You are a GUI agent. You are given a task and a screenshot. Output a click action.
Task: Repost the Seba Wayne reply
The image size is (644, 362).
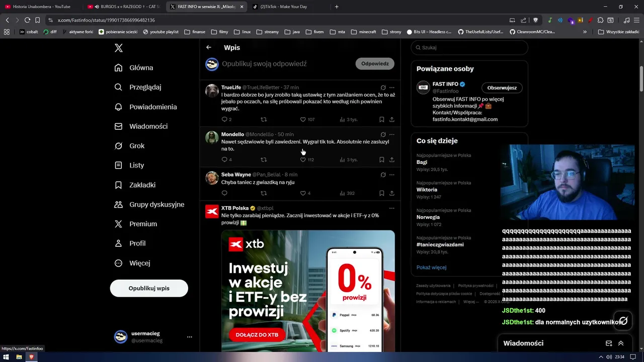[264, 193]
